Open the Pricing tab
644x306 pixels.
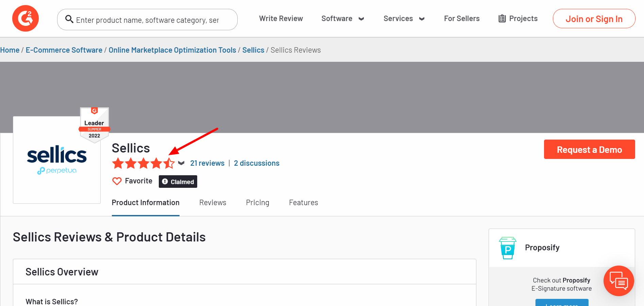click(257, 203)
